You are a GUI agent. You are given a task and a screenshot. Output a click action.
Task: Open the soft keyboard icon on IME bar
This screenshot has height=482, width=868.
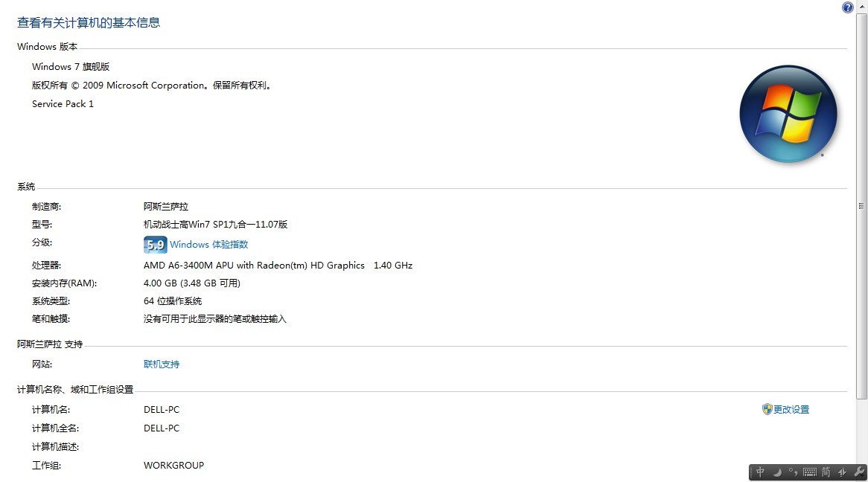click(810, 472)
